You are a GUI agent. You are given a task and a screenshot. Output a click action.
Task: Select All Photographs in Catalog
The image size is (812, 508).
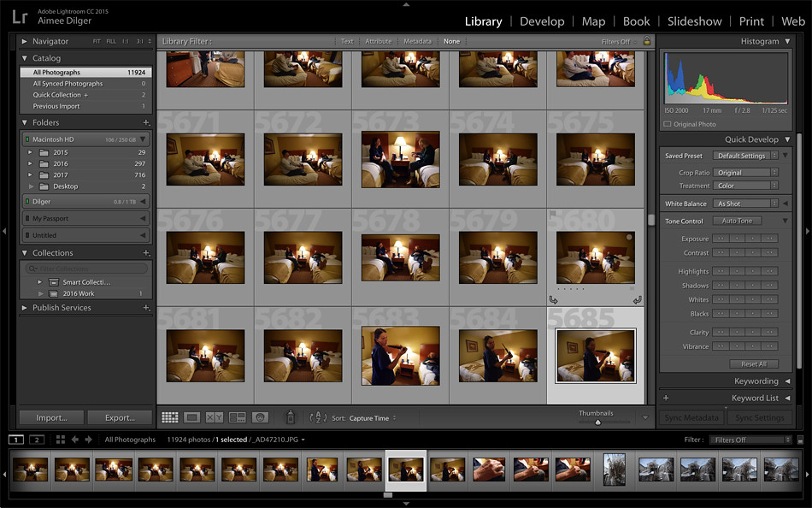pyautogui.click(x=86, y=72)
